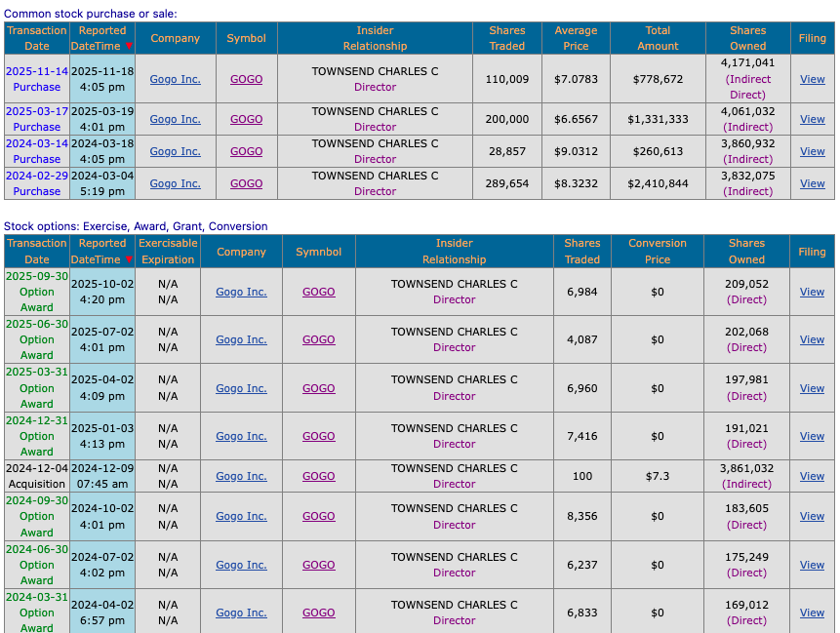The width and height of the screenshot is (840, 633).
Task: Click 'Stock options: Exercise, Award, Grant, Conversion' heading
Action: tap(136, 226)
